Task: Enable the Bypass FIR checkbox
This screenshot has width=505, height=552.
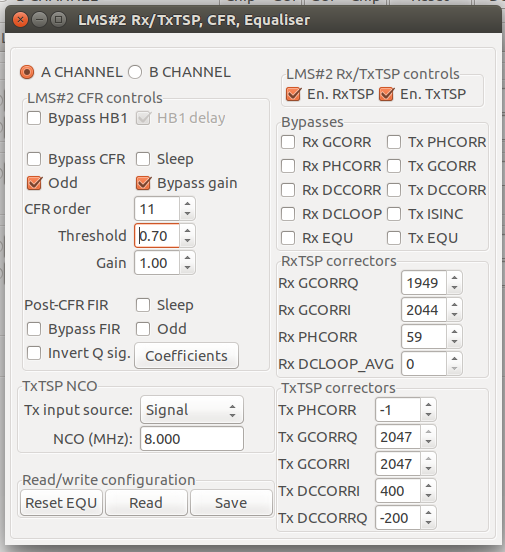Action: (x=34, y=329)
